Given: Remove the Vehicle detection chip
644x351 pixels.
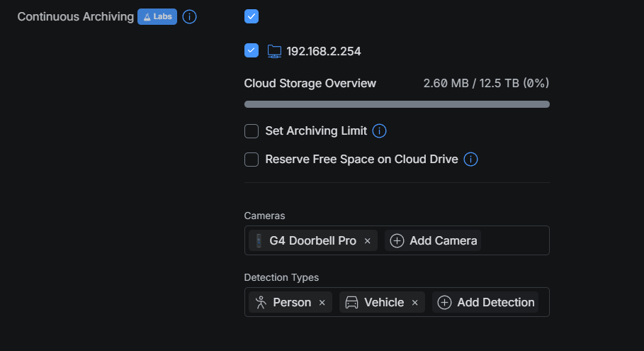Looking at the screenshot, I should pyautogui.click(x=415, y=303).
